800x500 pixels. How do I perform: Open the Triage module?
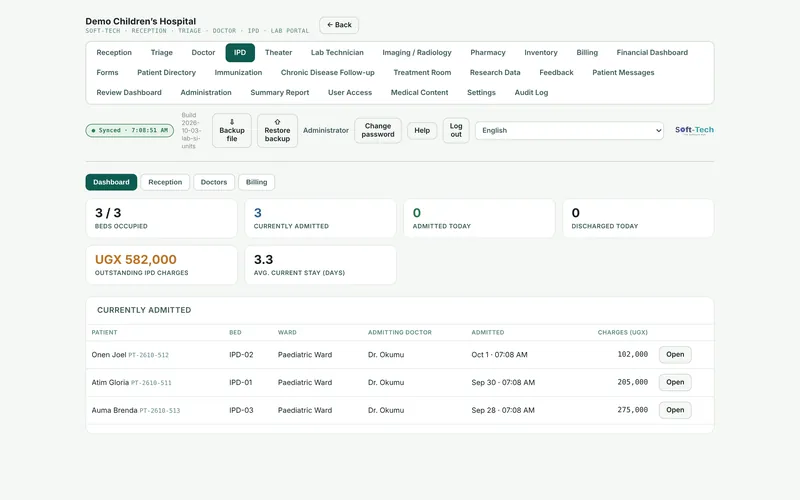pos(161,53)
